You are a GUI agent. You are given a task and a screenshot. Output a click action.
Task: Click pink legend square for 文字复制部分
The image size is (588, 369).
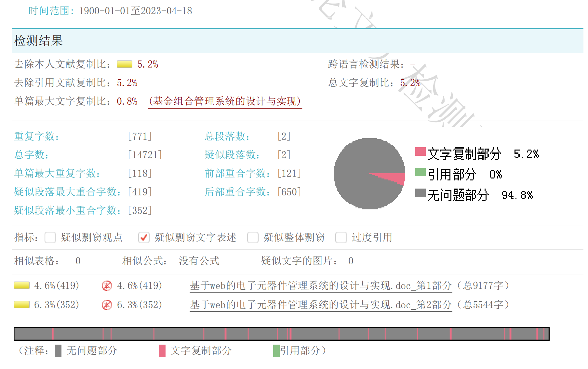click(420, 152)
